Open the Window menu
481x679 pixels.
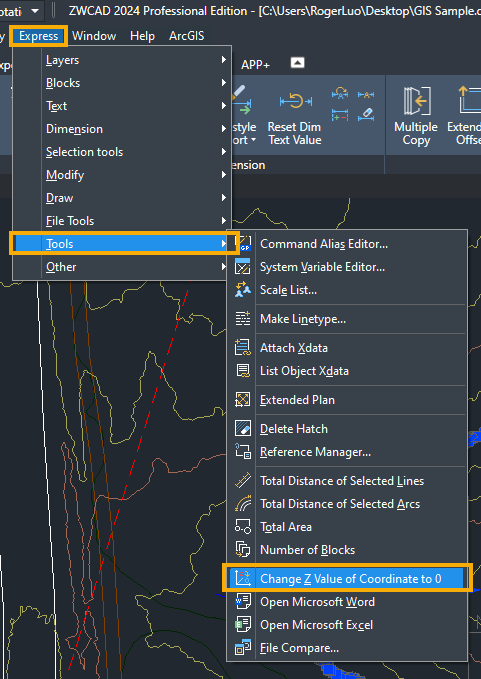click(x=94, y=36)
